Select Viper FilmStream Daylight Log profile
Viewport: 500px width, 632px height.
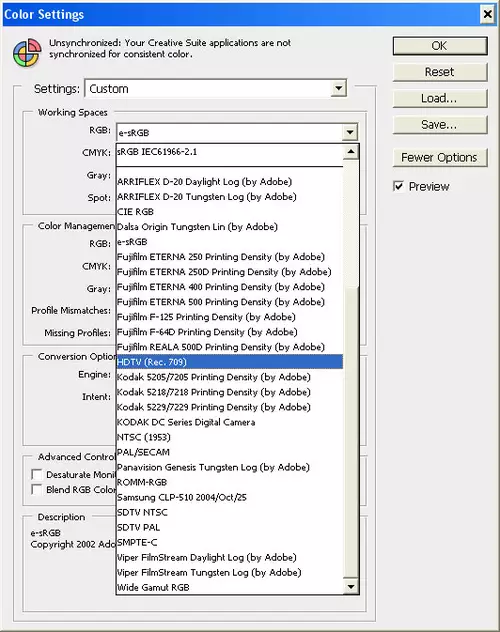[230, 558]
